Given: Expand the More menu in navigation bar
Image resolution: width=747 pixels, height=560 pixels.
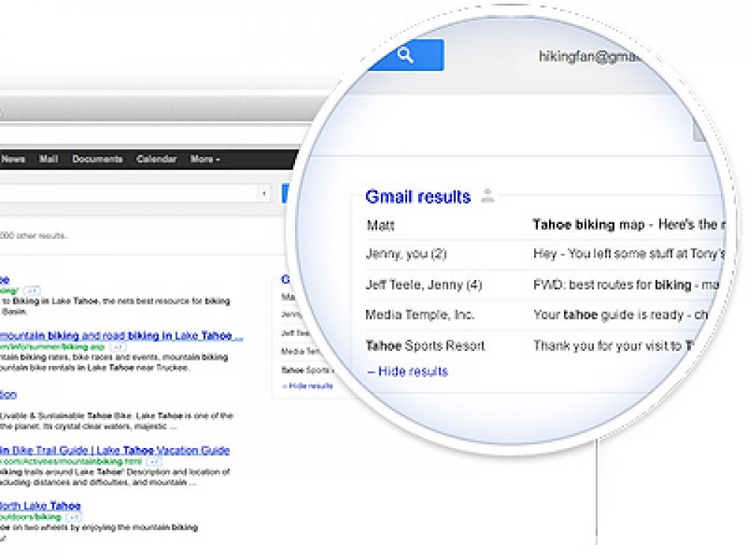Looking at the screenshot, I should click(205, 159).
